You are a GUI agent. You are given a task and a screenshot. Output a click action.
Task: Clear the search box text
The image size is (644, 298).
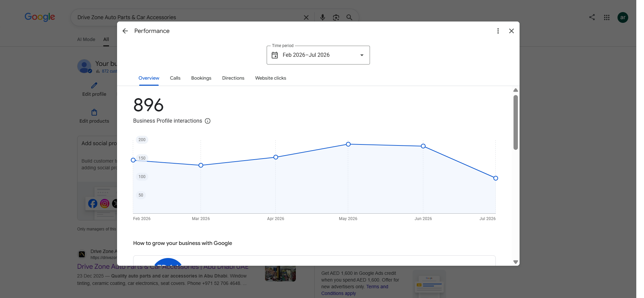click(x=306, y=17)
